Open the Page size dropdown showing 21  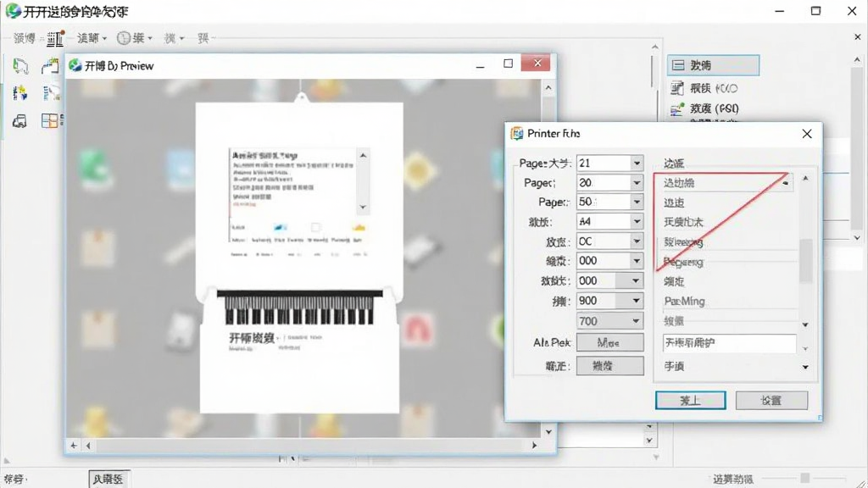click(x=637, y=164)
